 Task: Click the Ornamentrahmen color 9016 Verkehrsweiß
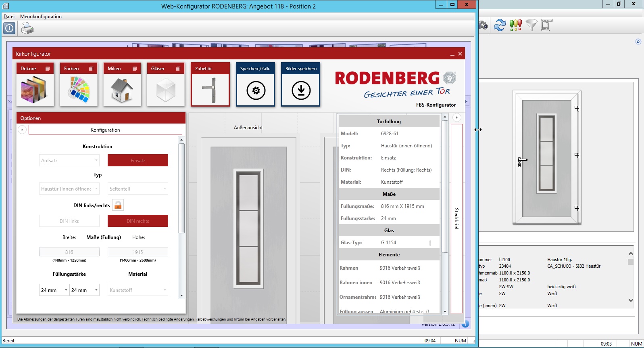400,297
